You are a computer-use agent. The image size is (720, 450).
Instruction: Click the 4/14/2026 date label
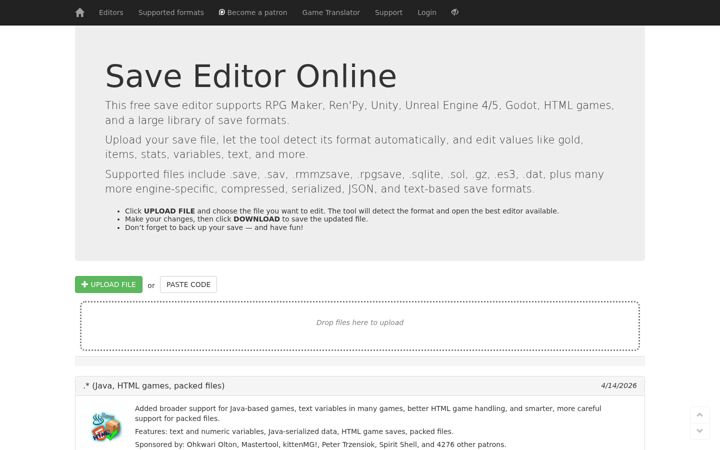(619, 386)
